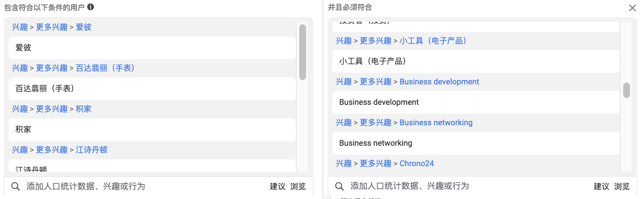Open breadcrumb link 百达翡丽（手表）
Screen dimensions: 644x199
pyautogui.click(x=105, y=68)
